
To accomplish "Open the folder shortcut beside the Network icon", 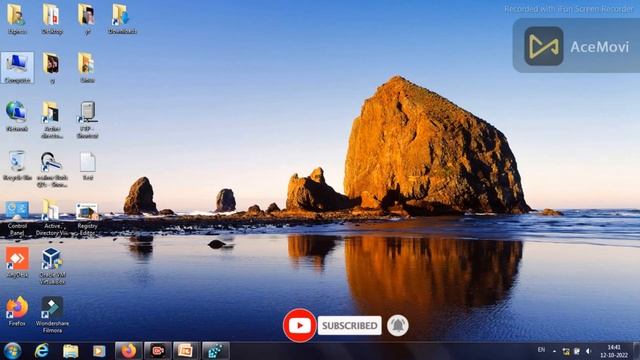I will point(52,120).
